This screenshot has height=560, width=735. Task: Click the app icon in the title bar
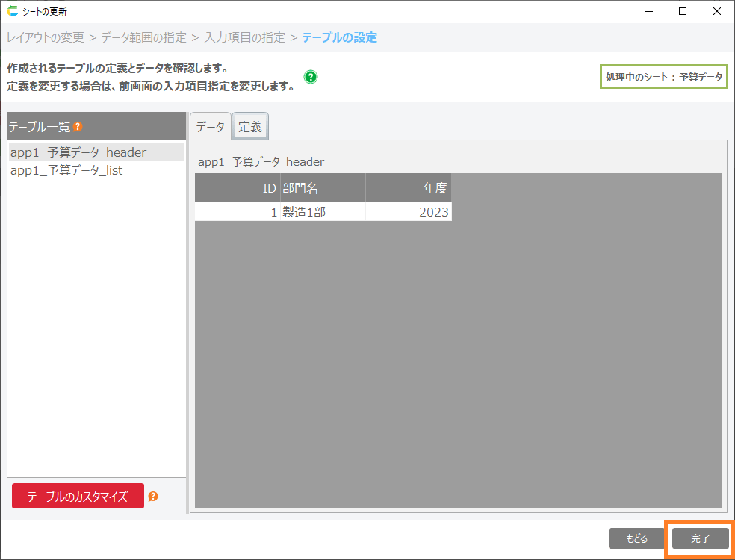pyautogui.click(x=12, y=11)
